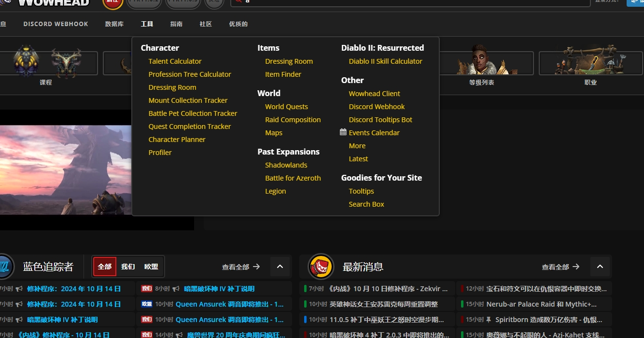The image size is (644, 338).
Task: Select Battle for Azeroth expansion
Action: pos(293,178)
